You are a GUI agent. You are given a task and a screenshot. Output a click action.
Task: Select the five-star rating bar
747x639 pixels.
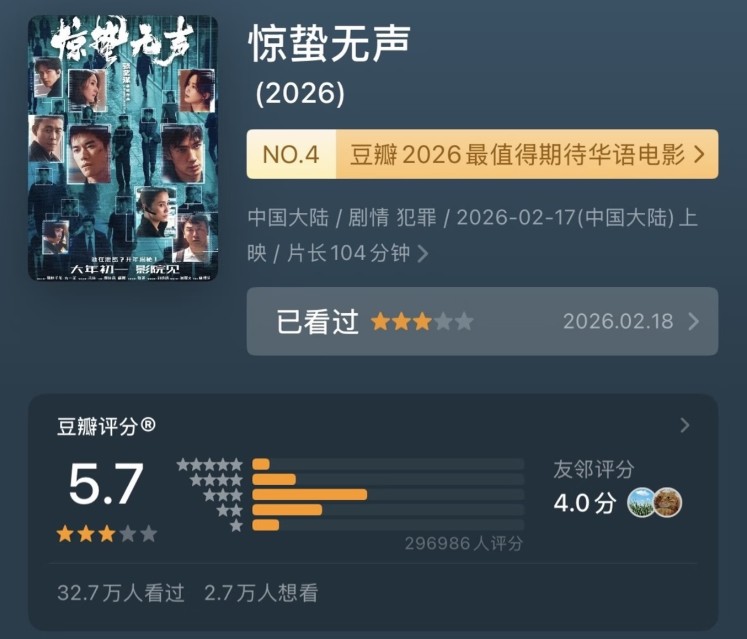[x=388, y=464]
